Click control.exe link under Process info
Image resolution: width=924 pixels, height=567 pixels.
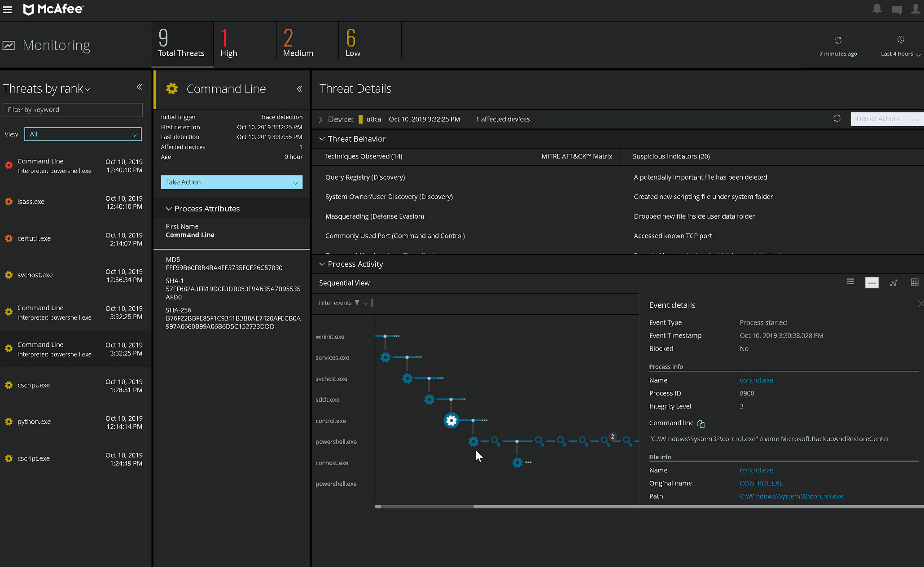pos(756,380)
